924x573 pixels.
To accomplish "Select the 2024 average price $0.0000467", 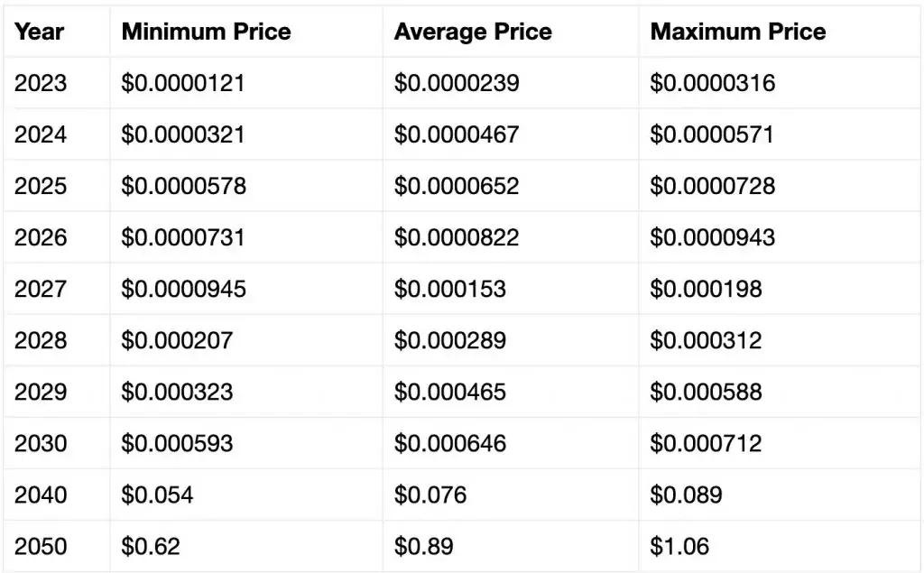I will point(457,134).
